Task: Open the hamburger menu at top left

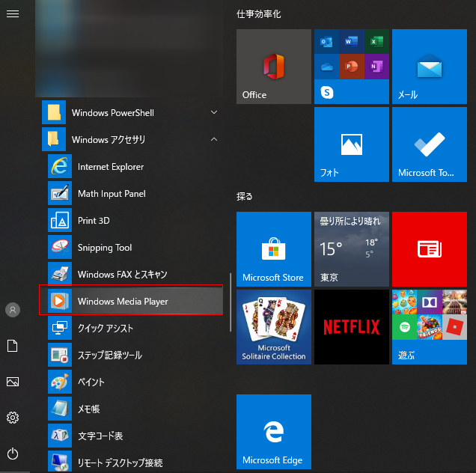Action: point(13,14)
